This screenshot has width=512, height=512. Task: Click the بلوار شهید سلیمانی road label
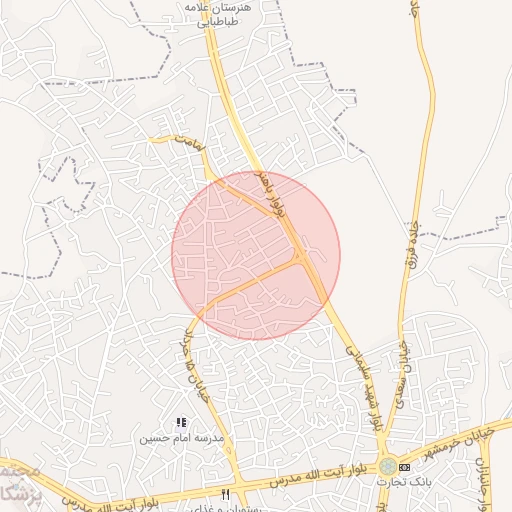pyautogui.click(x=364, y=388)
